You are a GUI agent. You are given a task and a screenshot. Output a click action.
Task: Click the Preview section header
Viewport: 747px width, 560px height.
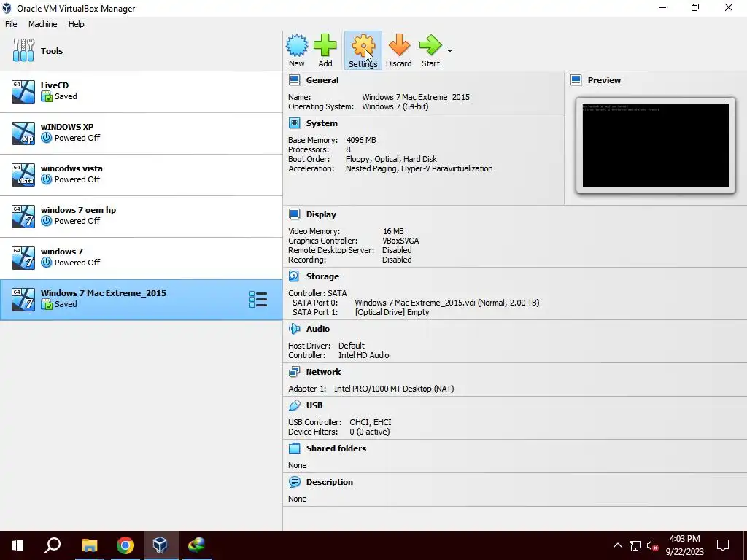604,80
